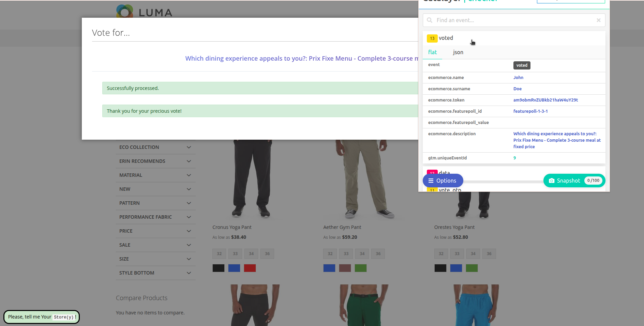Open the Aether Gym Pant product link
Image resolution: width=644 pixels, height=326 pixels.
click(342, 227)
